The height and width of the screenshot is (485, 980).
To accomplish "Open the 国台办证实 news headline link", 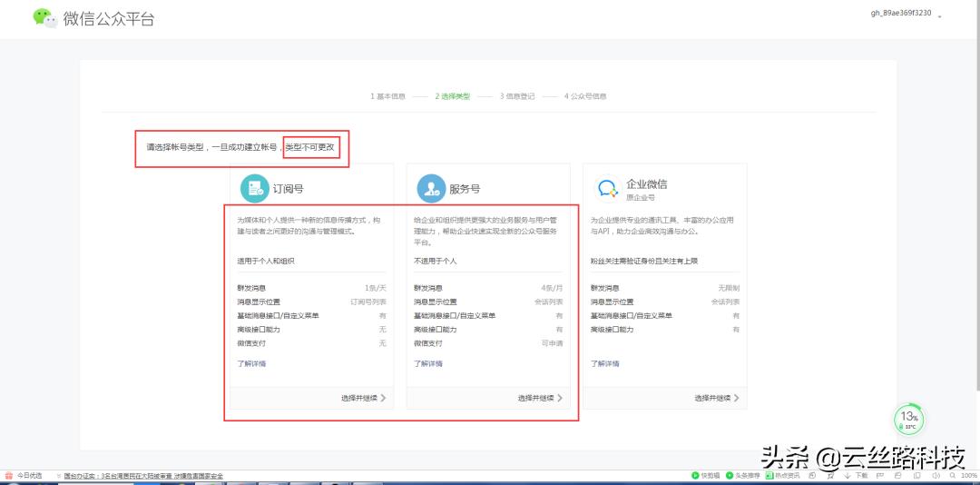I will point(143,476).
